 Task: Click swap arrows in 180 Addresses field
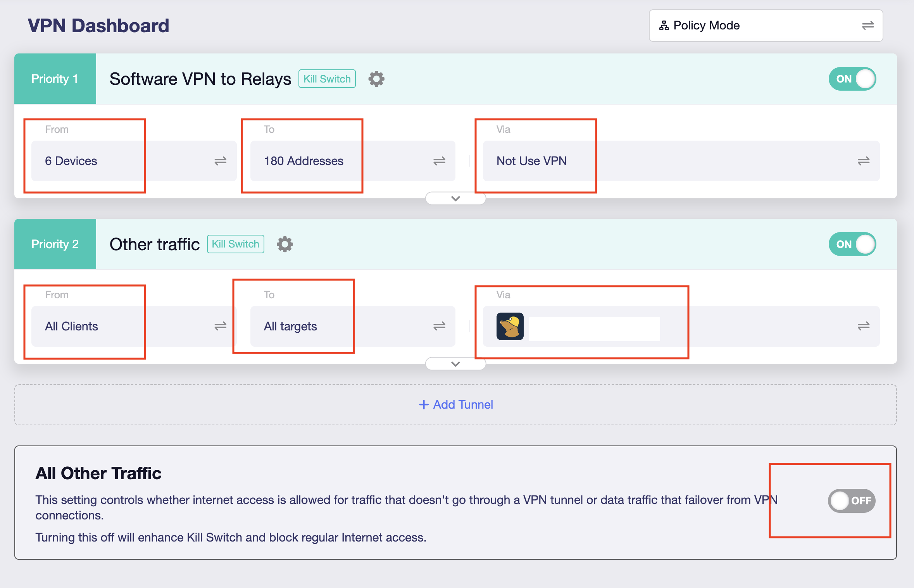(x=439, y=161)
